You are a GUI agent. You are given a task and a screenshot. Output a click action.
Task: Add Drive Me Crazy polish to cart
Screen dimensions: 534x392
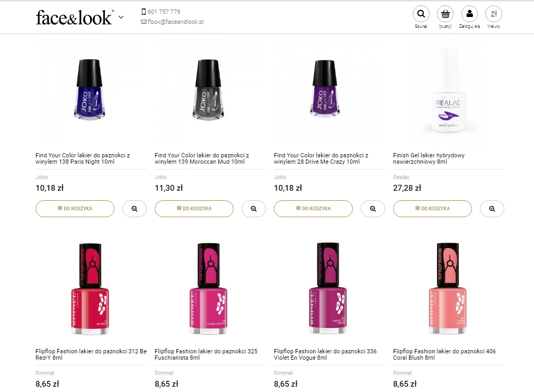[x=313, y=209]
